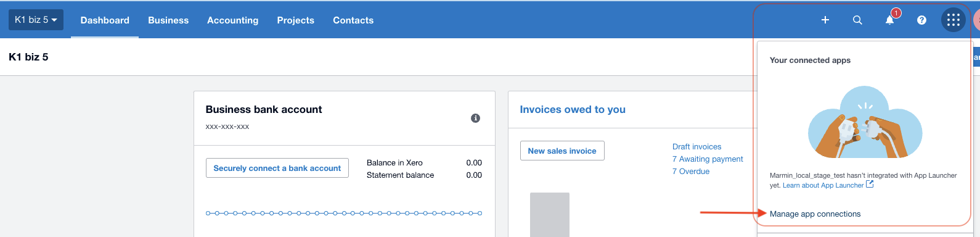The width and height of the screenshot is (980, 237).
Task: Click the plus icon to create new
Action: point(825,20)
